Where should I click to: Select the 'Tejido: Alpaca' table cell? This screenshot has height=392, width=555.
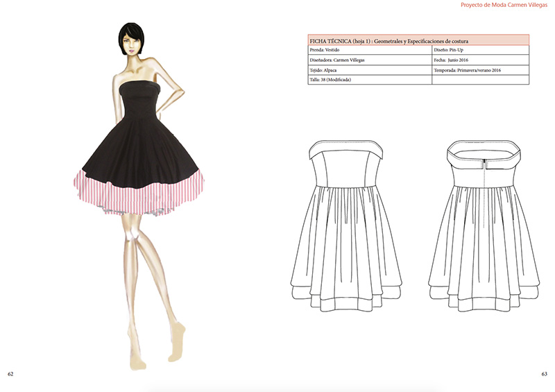[369, 70]
